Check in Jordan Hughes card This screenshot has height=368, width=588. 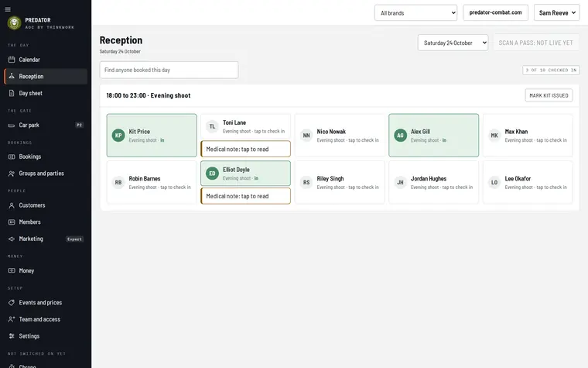click(433, 183)
